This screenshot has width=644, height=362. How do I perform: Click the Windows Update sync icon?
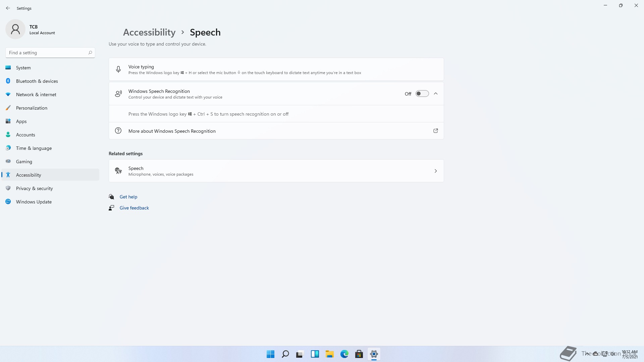point(8,201)
